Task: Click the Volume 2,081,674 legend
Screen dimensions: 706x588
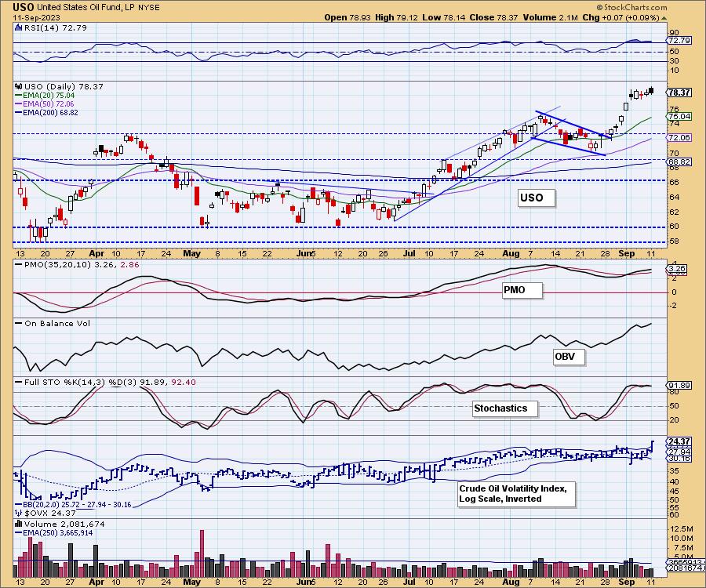Action: pyautogui.click(x=64, y=524)
